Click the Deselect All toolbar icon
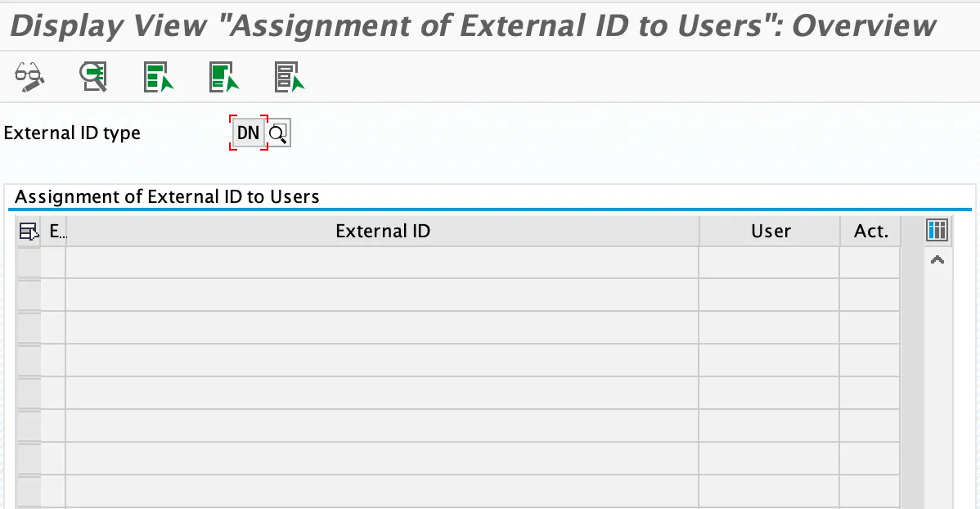Screen dimensions: 980x509 click(x=289, y=77)
